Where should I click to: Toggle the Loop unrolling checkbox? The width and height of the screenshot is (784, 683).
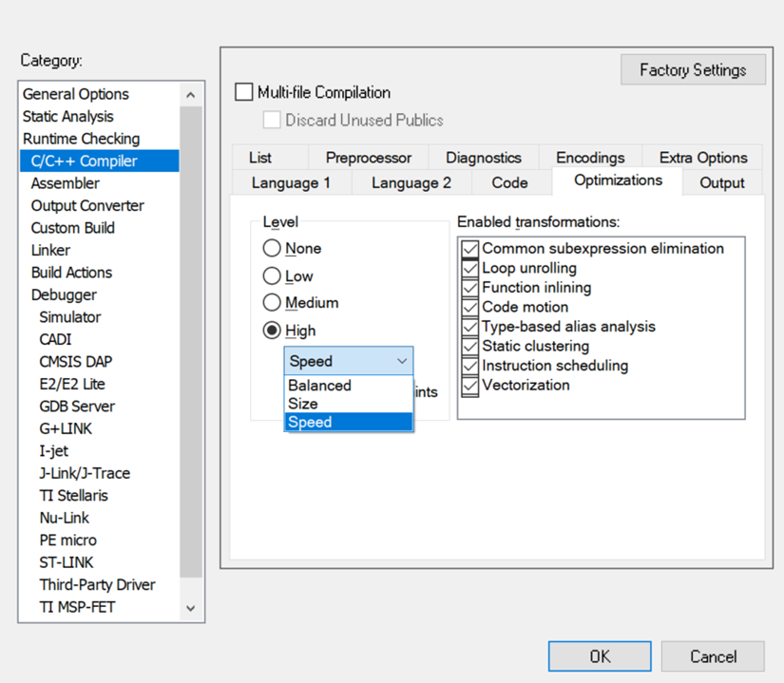[x=469, y=269]
